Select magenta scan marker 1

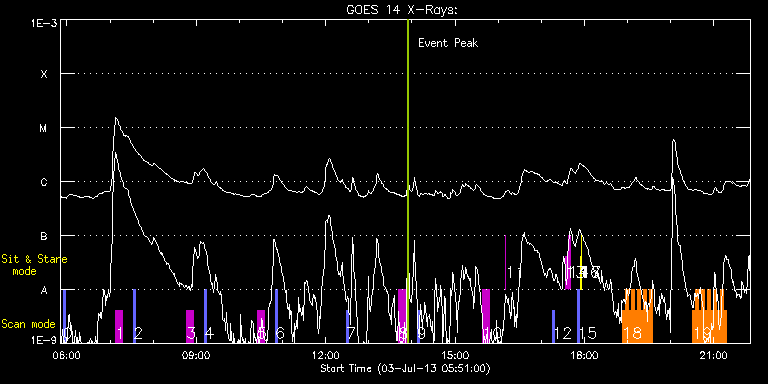coord(119,326)
